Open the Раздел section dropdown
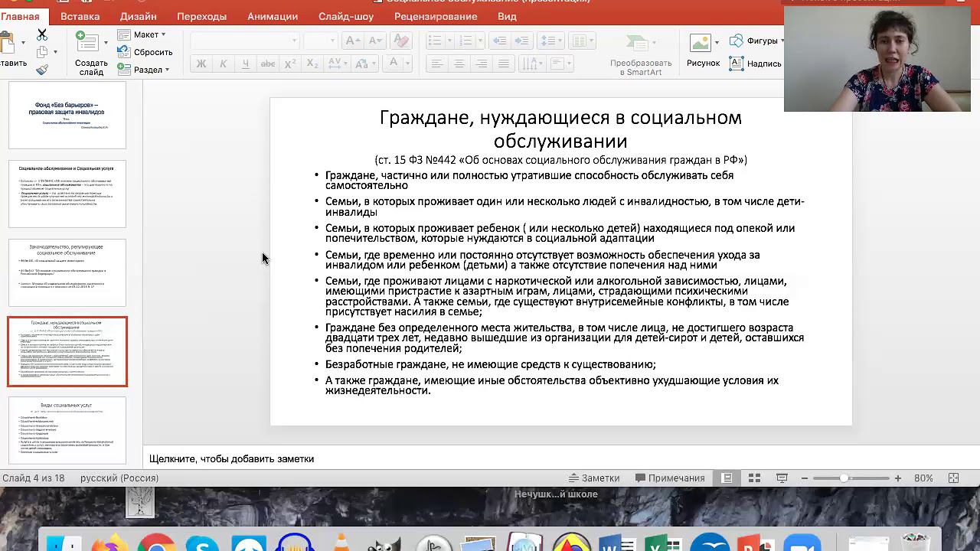Image resolution: width=980 pixels, height=551 pixels. 144,70
